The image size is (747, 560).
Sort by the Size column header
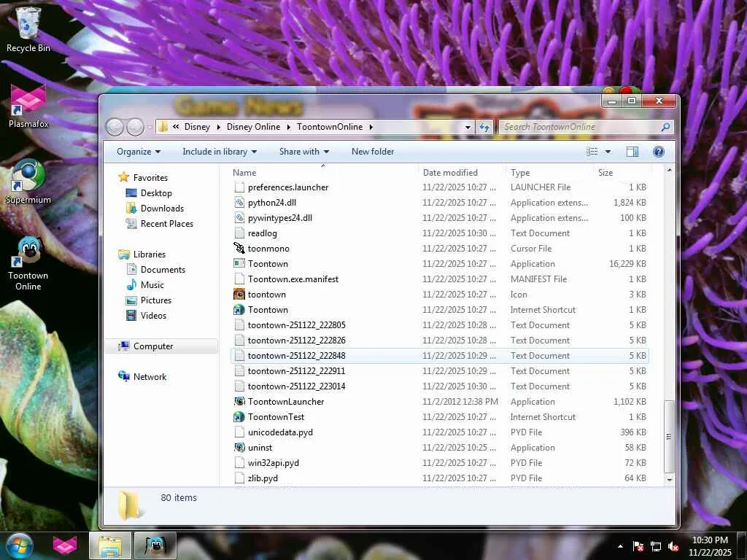pyautogui.click(x=622, y=172)
